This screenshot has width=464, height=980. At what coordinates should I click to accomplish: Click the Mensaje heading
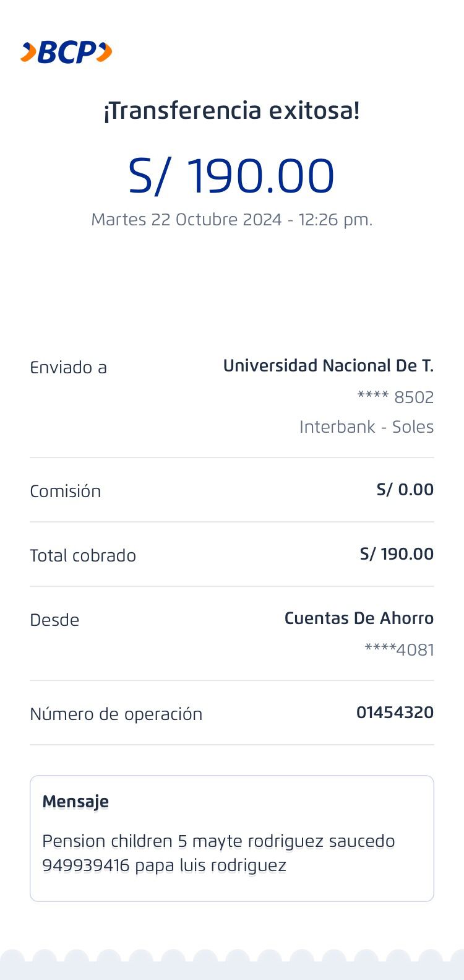[x=75, y=802]
